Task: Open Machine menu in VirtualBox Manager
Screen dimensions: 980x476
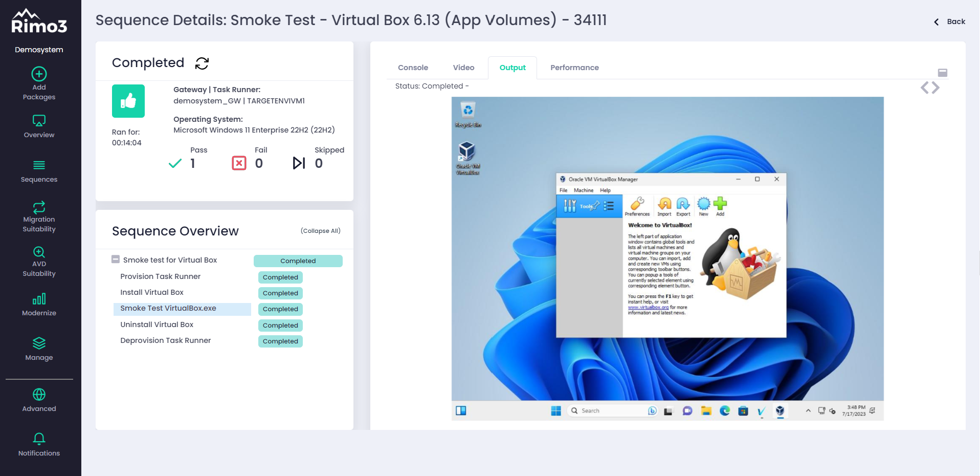Action: pyautogui.click(x=584, y=190)
